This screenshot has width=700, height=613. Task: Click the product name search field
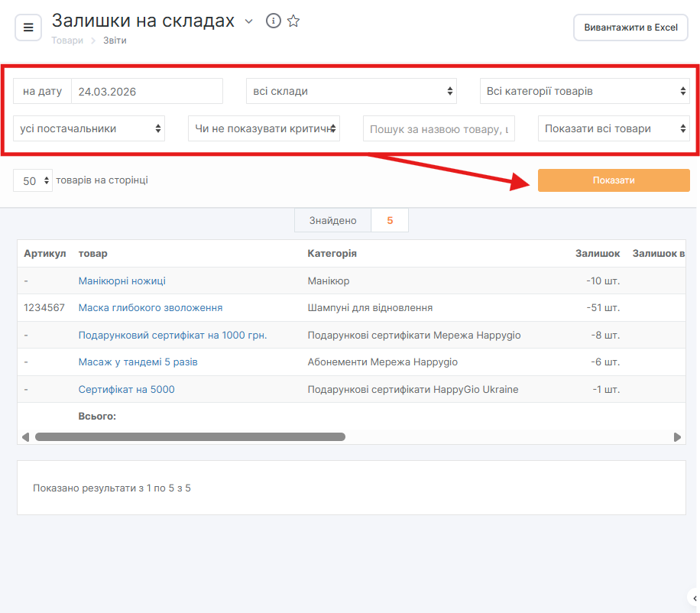(x=439, y=128)
